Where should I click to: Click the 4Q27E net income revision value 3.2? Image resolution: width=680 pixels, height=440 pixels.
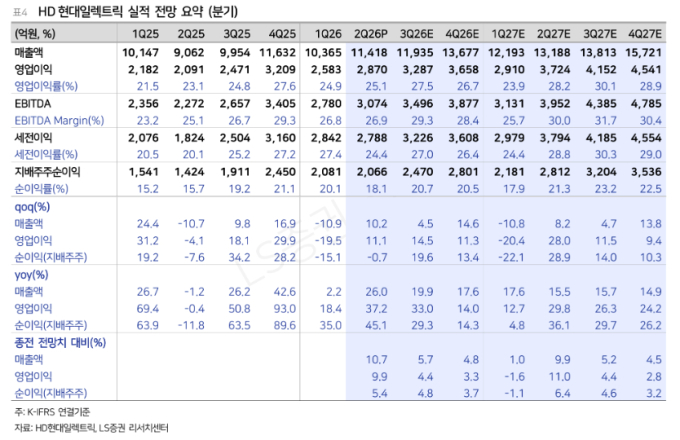[x=654, y=393]
